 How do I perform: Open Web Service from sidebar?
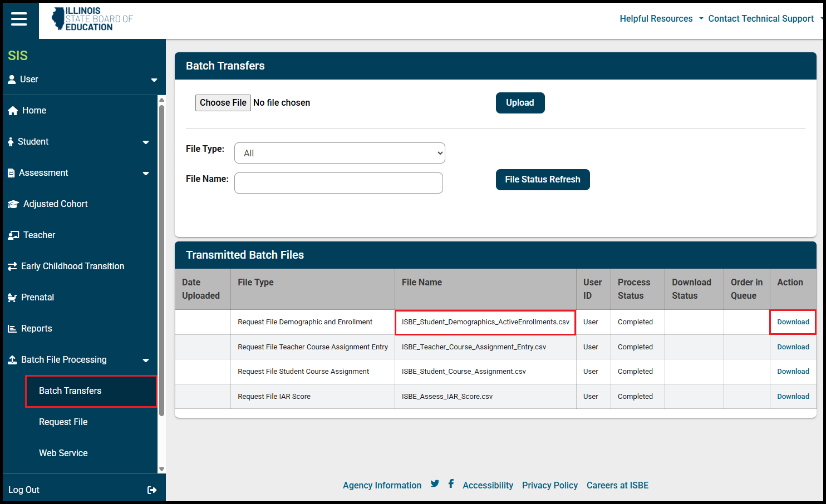click(x=63, y=453)
